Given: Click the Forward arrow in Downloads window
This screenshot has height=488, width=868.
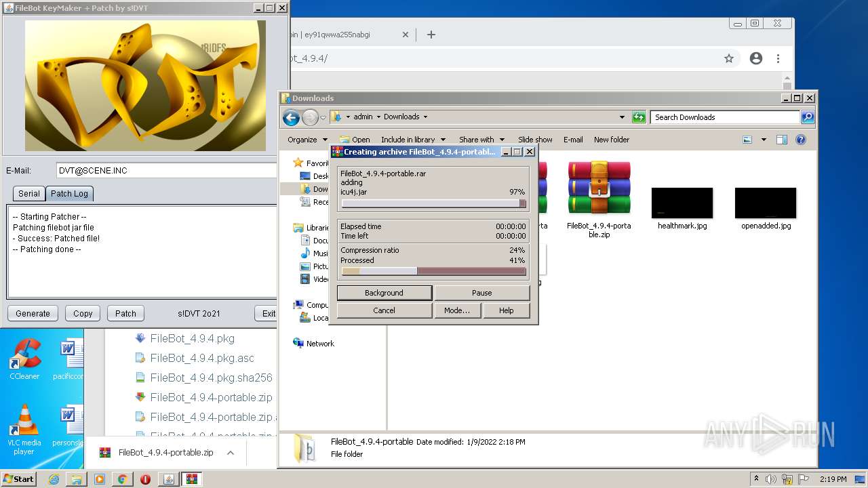Looking at the screenshot, I should pos(310,117).
